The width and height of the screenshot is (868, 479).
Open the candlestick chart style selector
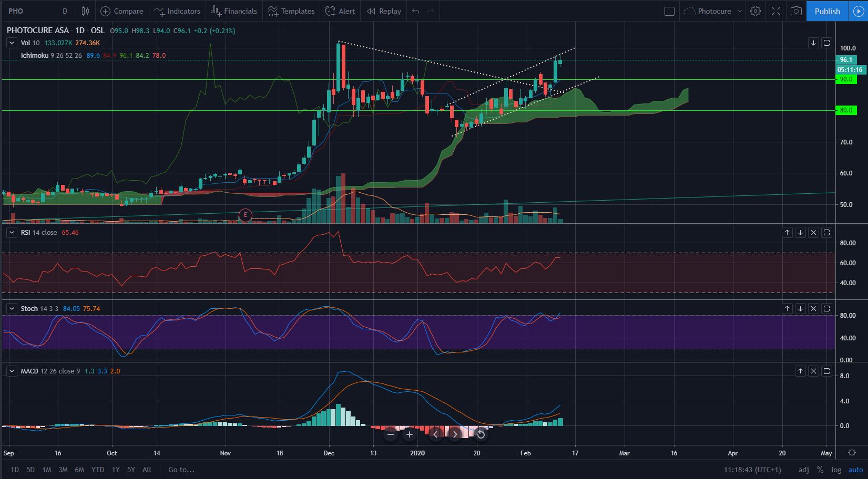click(85, 11)
